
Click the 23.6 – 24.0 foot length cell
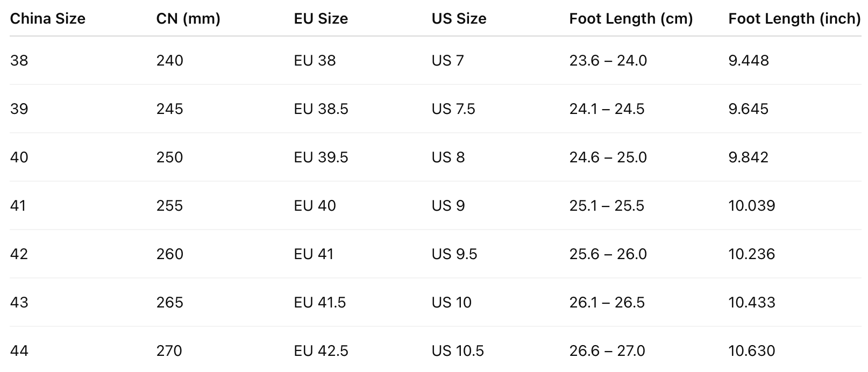[608, 61]
